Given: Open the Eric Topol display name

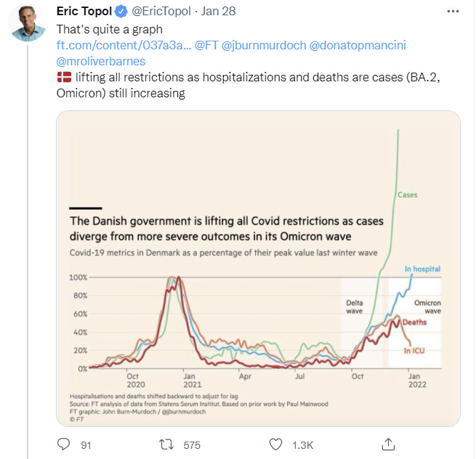Looking at the screenshot, I should point(84,12).
